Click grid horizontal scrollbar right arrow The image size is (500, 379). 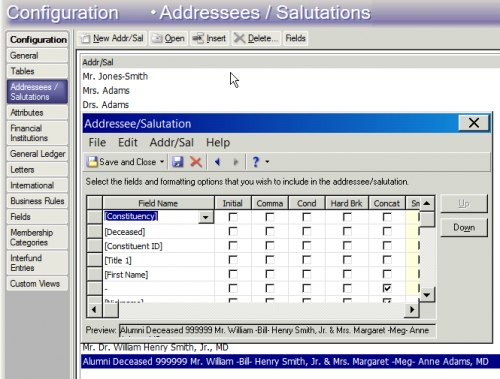point(412,310)
